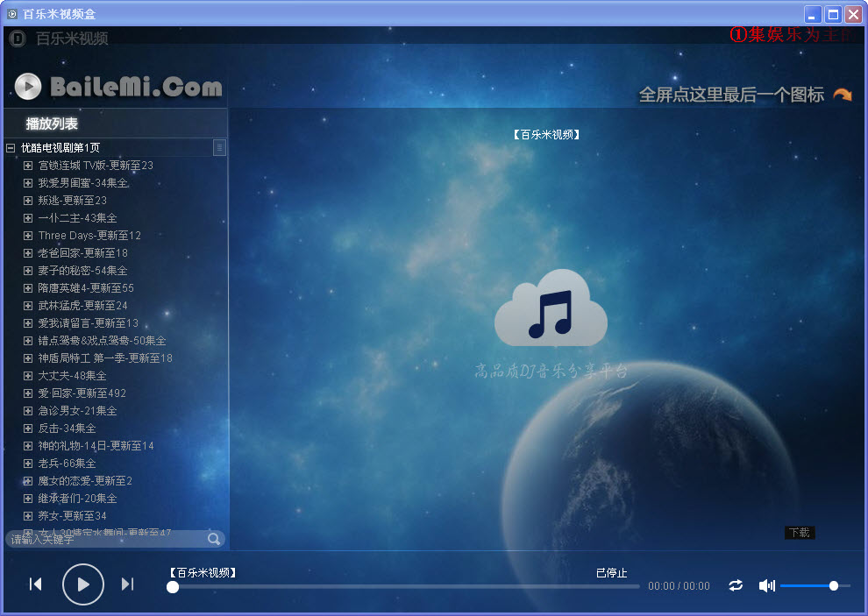Click the 播放列表 panel header
The height and width of the screenshot is (616, 868).
[115, 124]
